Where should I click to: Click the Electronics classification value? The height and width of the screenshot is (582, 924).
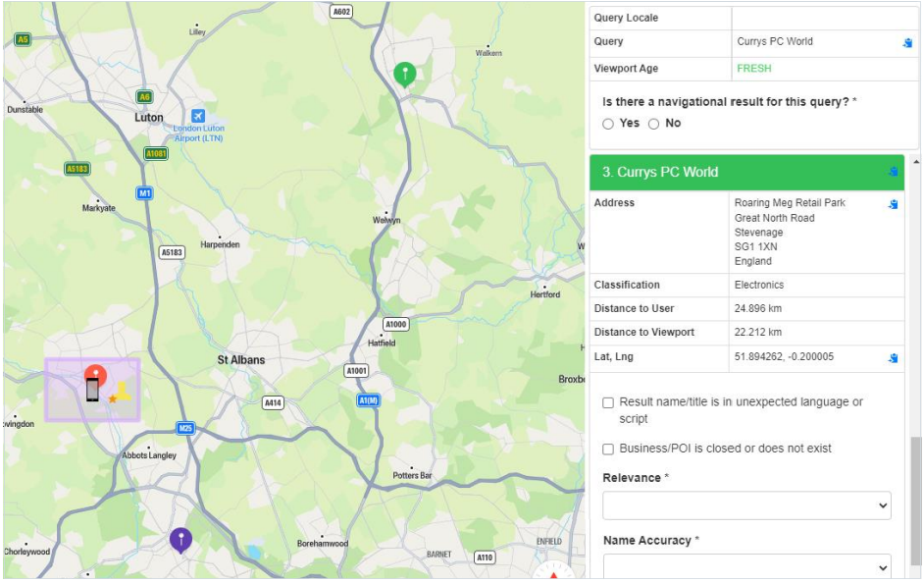coord(759,285)
